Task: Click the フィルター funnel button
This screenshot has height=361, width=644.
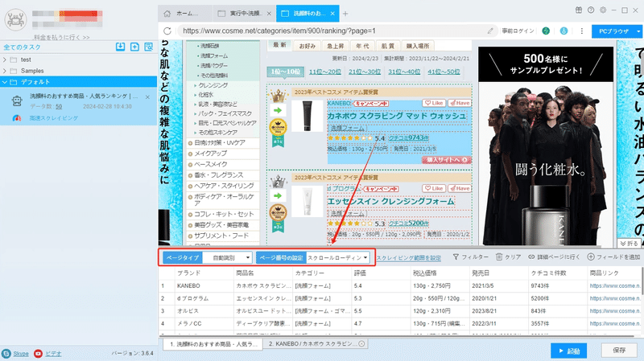Action: pyautogui.click(x=471, y=256)
